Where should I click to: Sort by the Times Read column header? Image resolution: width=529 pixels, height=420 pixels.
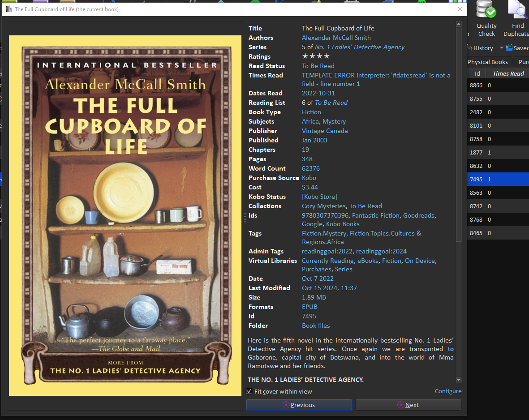508,74
